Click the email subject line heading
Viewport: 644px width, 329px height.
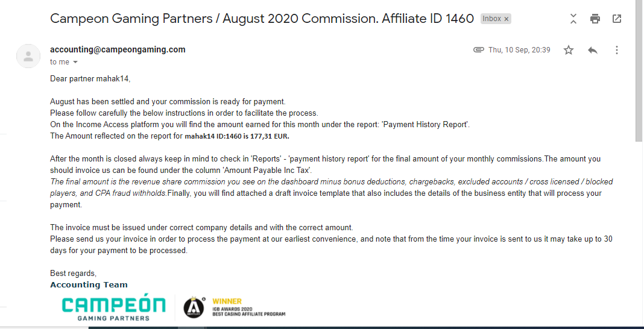262,19
